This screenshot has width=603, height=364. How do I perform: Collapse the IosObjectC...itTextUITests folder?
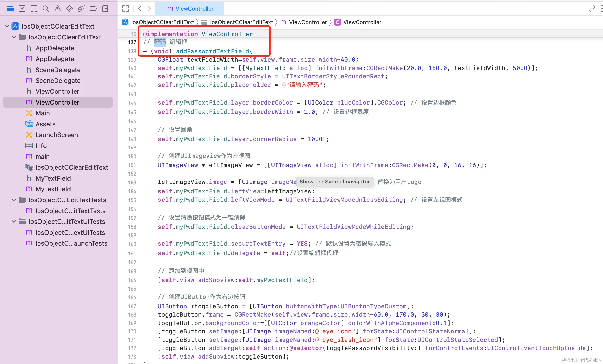(14, 221)
